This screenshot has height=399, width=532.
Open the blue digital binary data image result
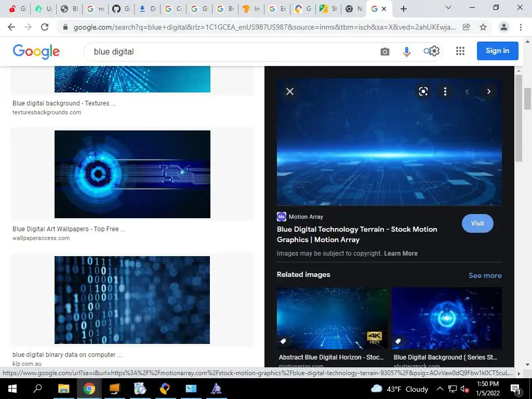132,300
